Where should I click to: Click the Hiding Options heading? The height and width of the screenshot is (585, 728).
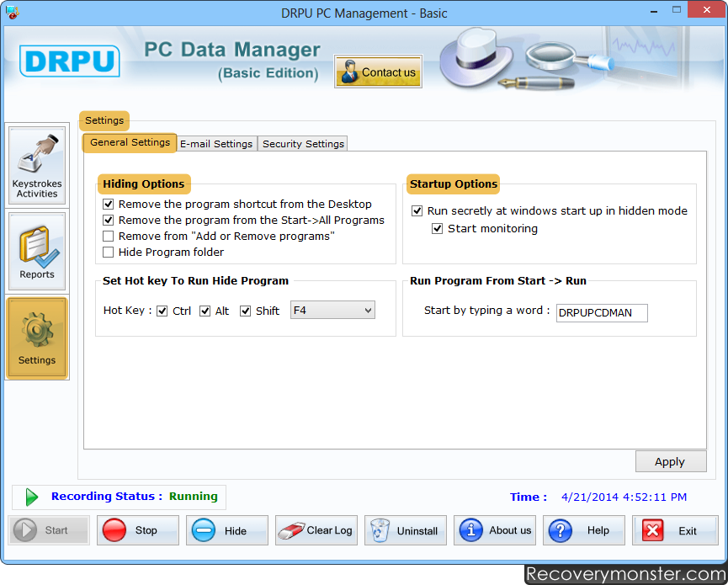(x=143, y=183)
